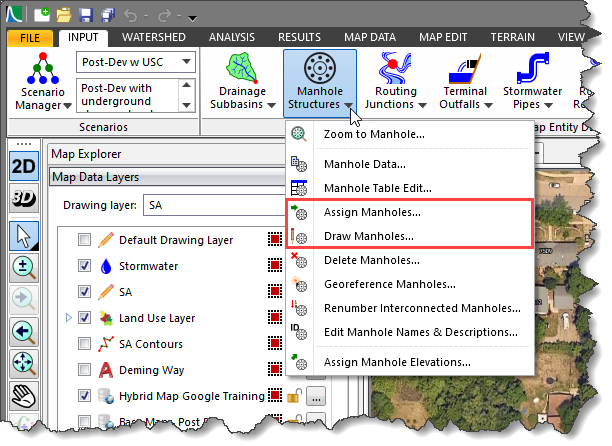Switch to 2D view
Viewport: 612px width, 446px height.
24,166
